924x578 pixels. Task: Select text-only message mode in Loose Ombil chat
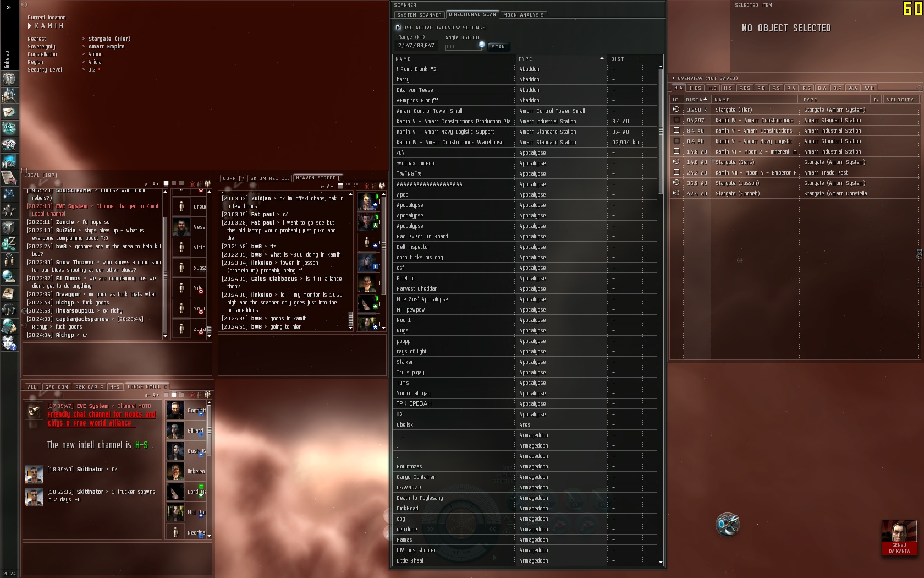point(166,395)
